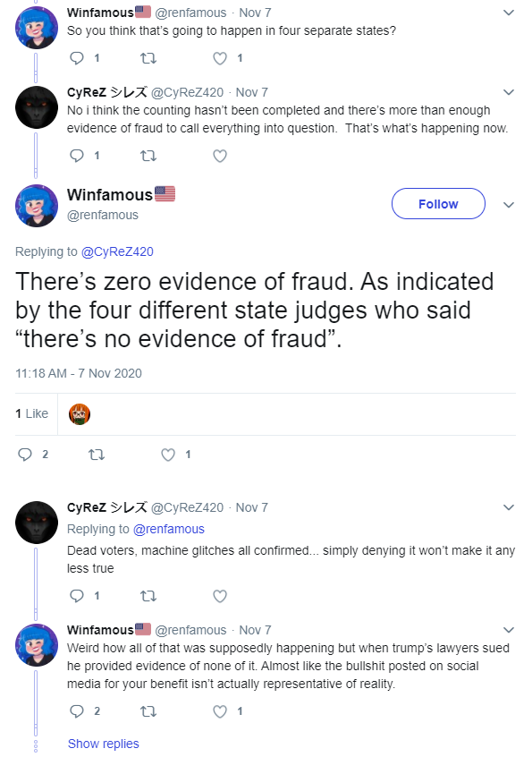Retweet the 'Weird how all of that' tweet
The width and height of the screenshot is (532, 757).
[x=148, y=711]
